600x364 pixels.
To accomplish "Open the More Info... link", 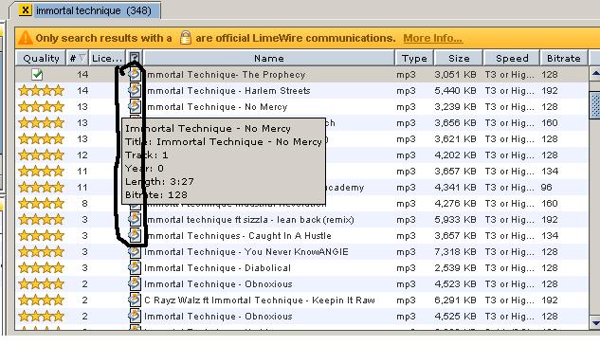I will tap(433, 38).
